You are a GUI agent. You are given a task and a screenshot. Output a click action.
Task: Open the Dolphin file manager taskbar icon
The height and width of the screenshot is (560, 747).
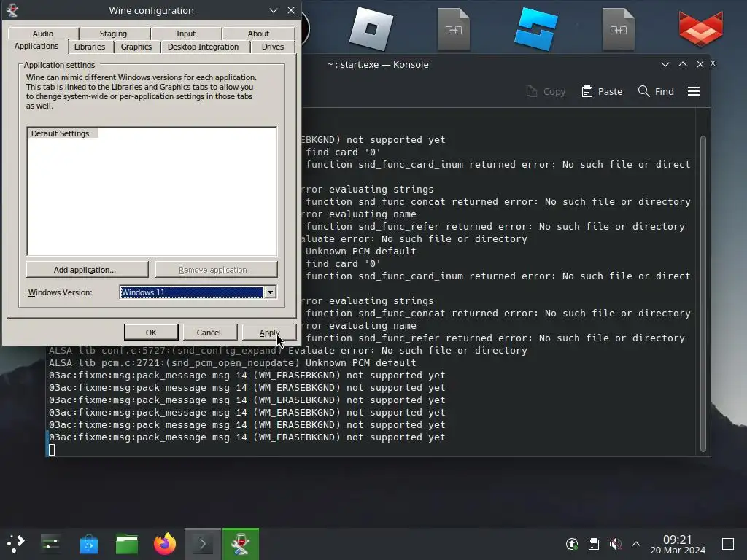pos(127,543)
